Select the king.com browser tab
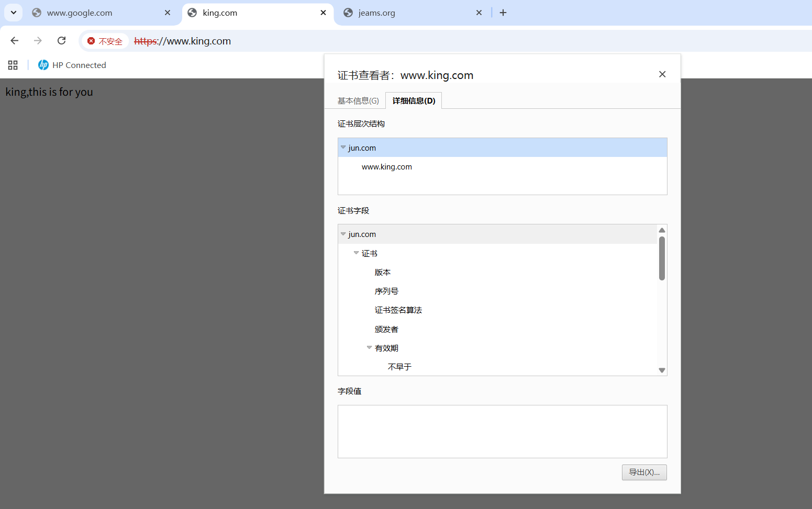Screen dimensions: 812x509 (x=258, y=13)
